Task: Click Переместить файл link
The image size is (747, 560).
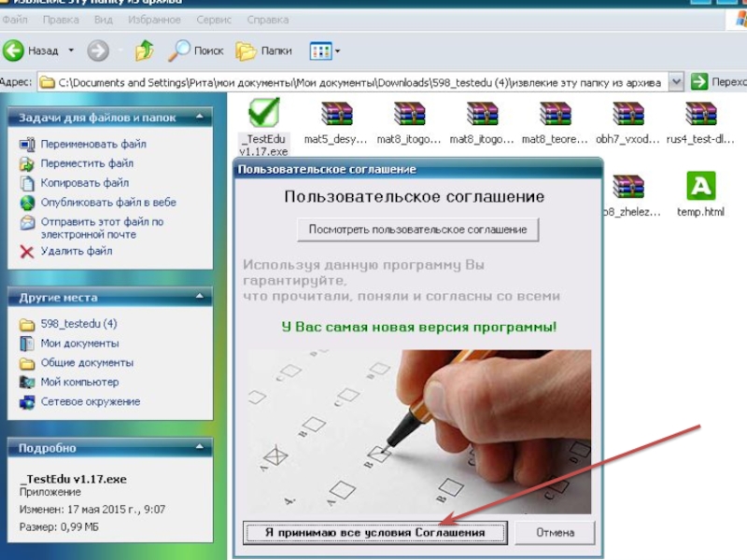Action: [x=87, y=164]
